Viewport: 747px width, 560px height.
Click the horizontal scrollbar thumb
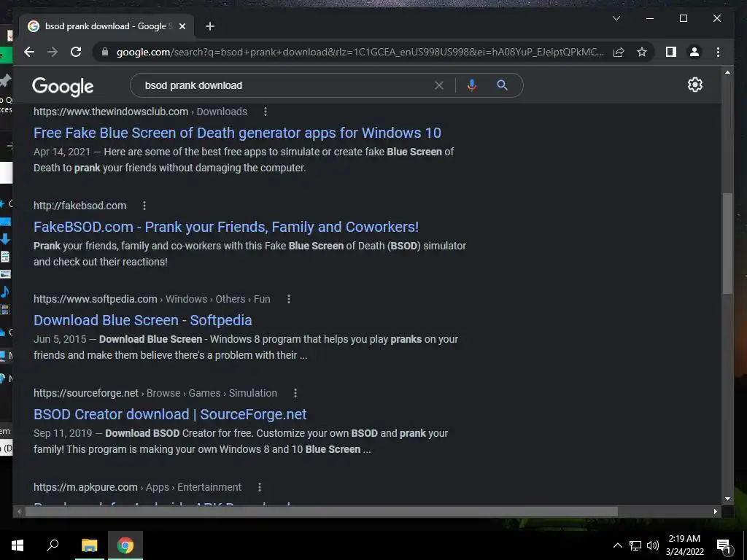(x=321, y=511)
